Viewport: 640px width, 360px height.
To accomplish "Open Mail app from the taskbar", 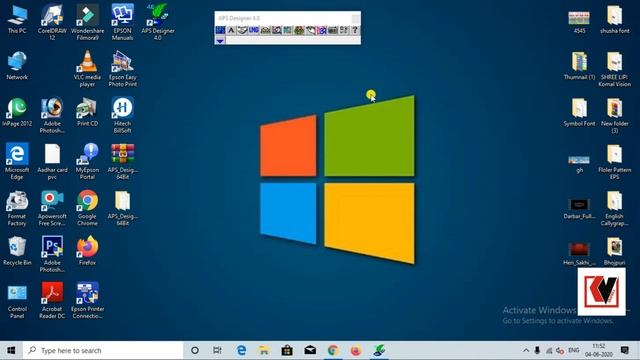I will coord(310,350).
